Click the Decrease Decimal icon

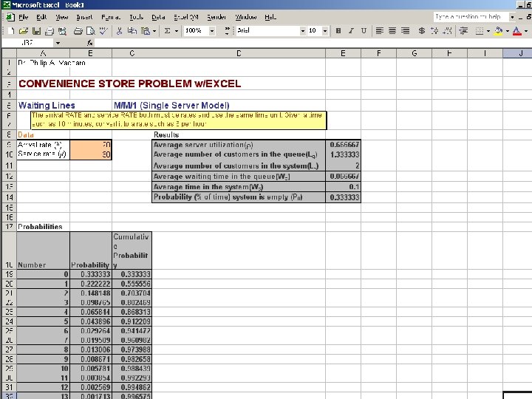447,31
